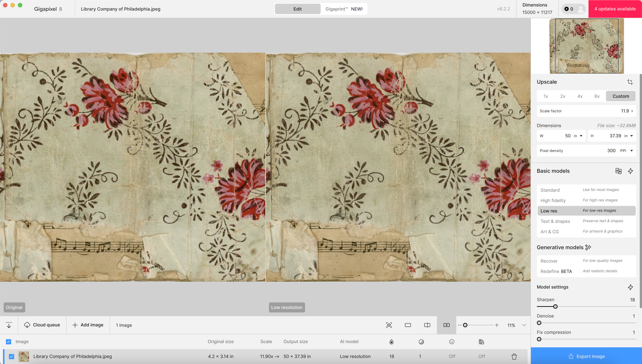Toggle checkbox for Library Company of Philadelphia.jpeg

[11, 357]
